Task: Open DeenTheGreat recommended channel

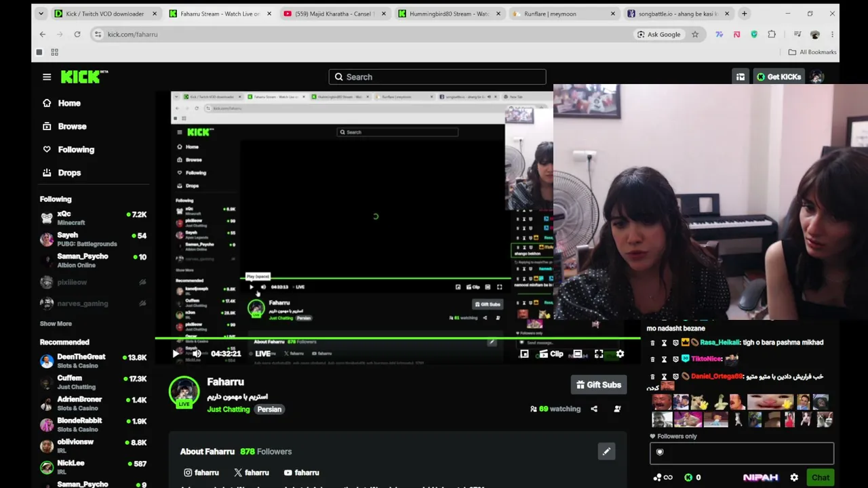Action: (x=94, y=361)
